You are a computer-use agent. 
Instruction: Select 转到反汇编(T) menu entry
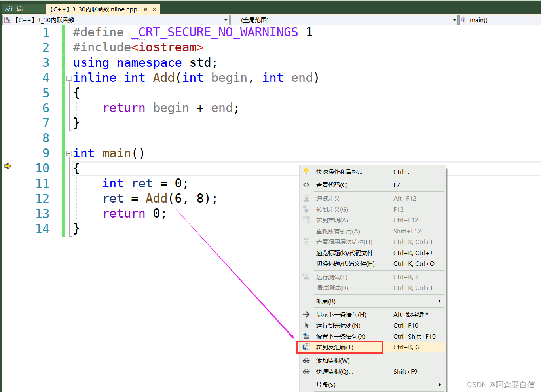click(372, 347)
